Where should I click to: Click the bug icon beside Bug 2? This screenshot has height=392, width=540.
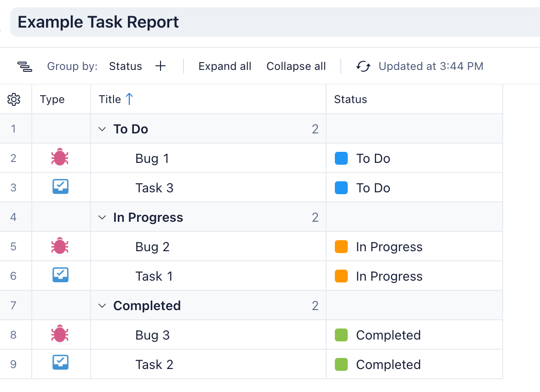coord(60,247)
